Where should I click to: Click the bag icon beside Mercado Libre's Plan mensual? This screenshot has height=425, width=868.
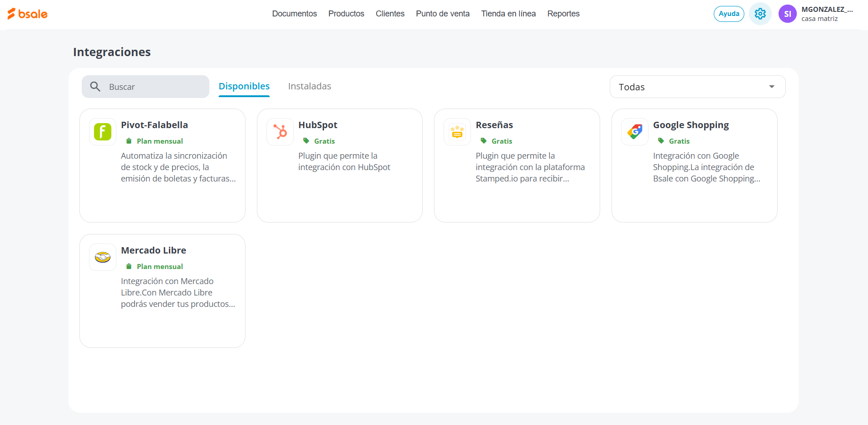129,266
